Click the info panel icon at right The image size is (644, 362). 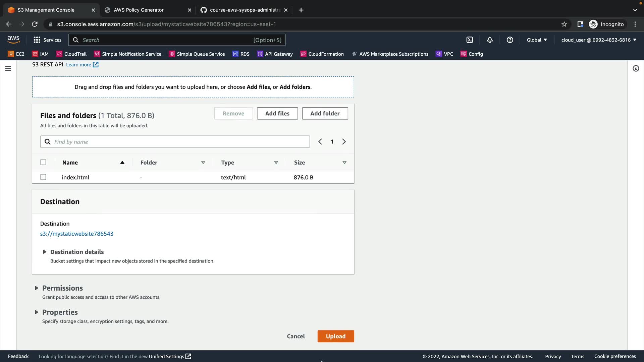636,68
